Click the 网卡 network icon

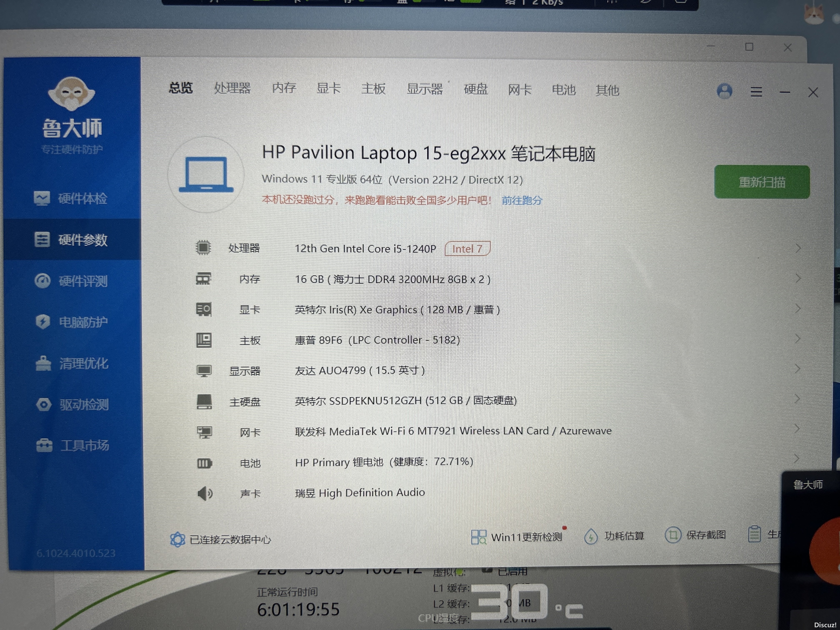[205, 432]
